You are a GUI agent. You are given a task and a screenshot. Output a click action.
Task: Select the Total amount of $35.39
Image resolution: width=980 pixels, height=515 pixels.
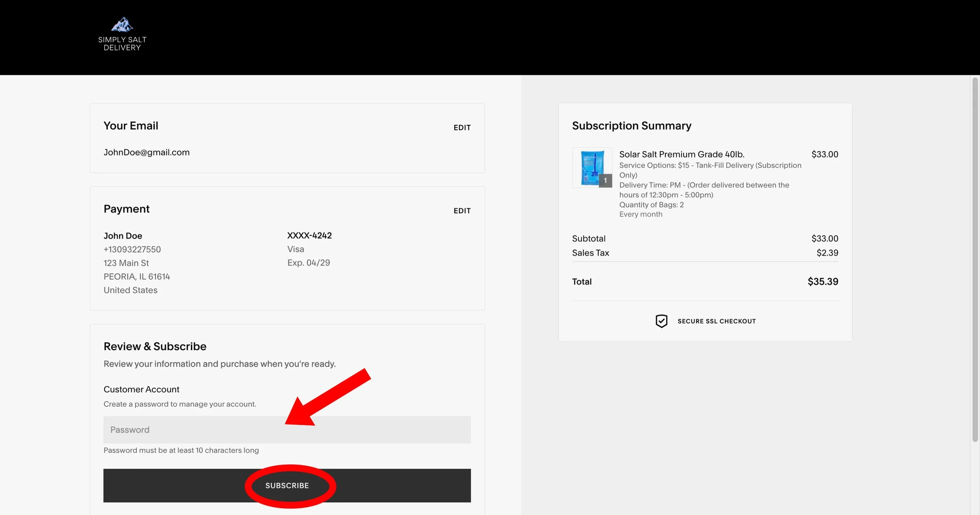tap(822, 281)
